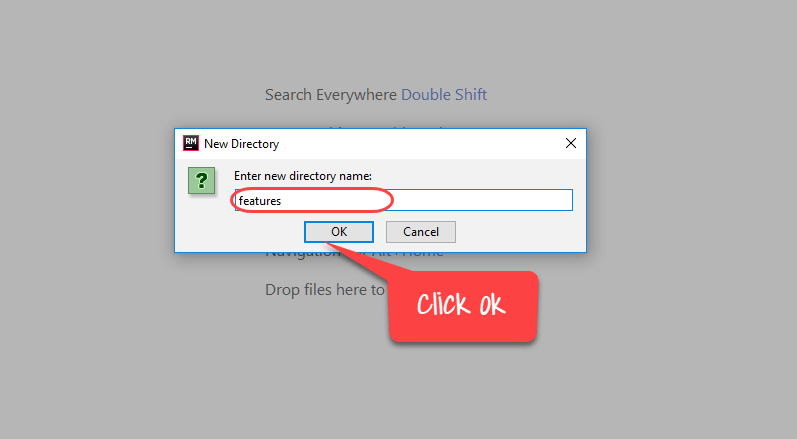Focus the directory name input field
The width and height of the screenshot is (797, 439).
tap(404, 200)
